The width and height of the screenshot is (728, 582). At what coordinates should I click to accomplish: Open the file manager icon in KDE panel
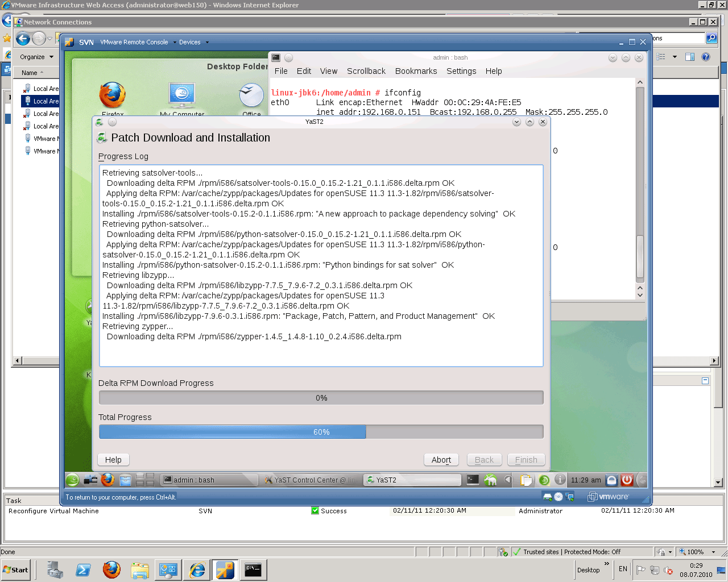(125, 480)
